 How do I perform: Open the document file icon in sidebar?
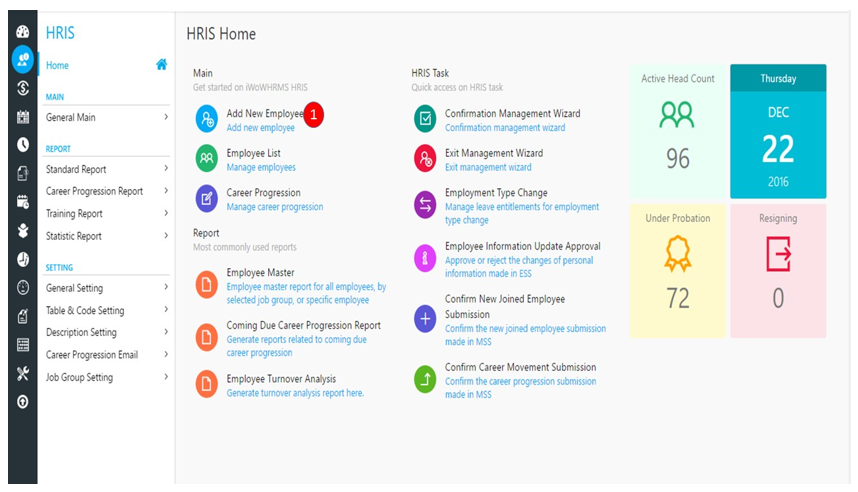point(22,173)
